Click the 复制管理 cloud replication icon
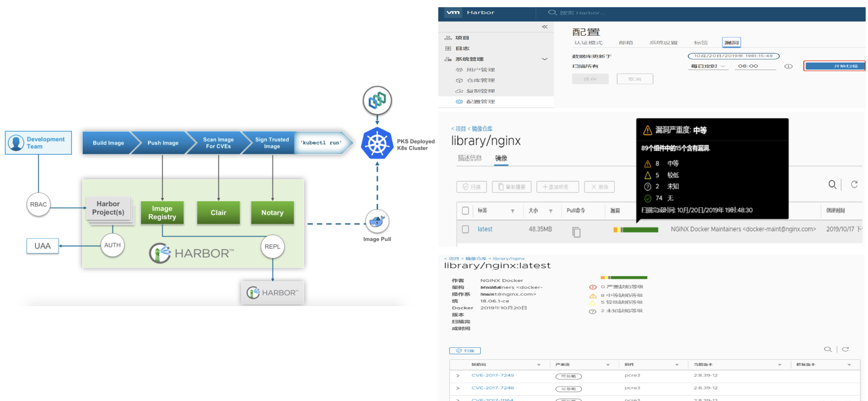The width and height of the screenshot is (868, 401). tap(459, 91)
